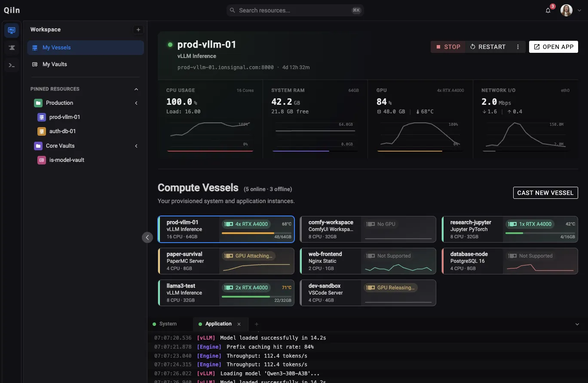Viewport: 588px width, 383px height.
Task: Close the Application log tab
Action: click(239, 324)
